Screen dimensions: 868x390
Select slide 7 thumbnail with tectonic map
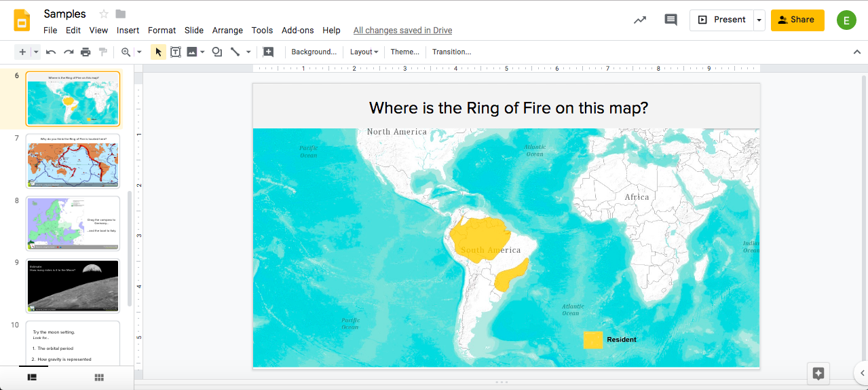click(73, 161)
